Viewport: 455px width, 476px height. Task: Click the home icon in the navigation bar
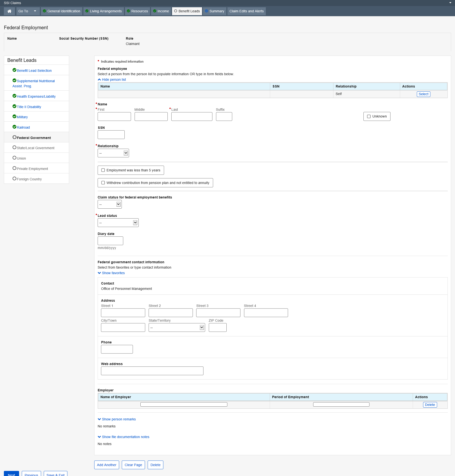(9, 11)
